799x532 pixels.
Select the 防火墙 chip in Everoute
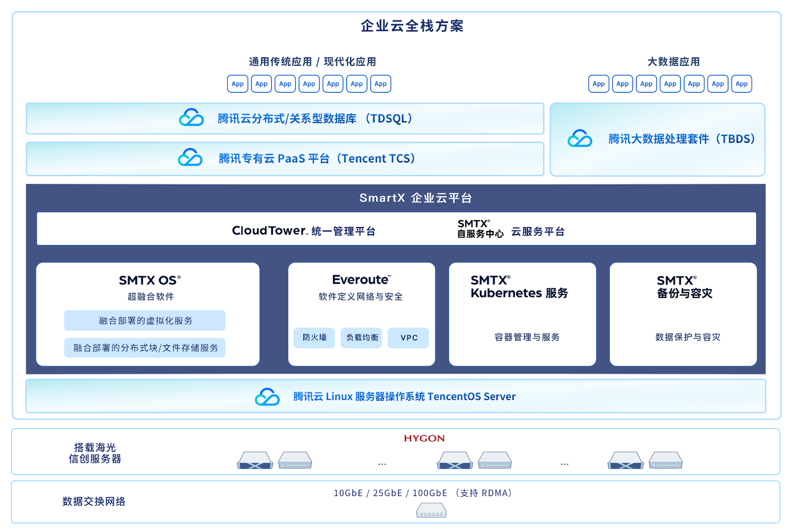tap(314, 338)
